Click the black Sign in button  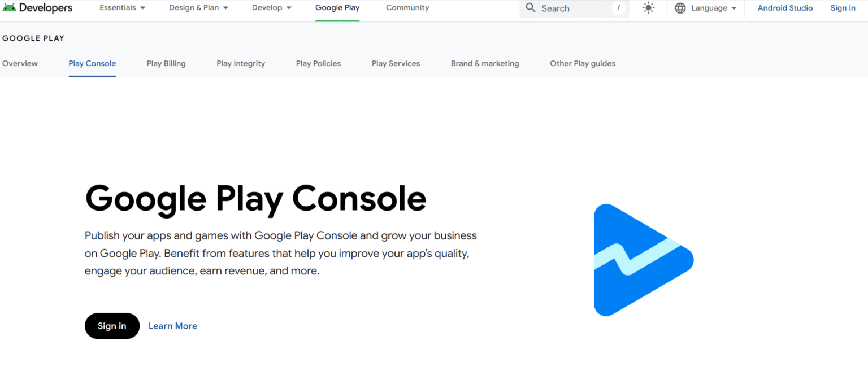pos(112,326)
